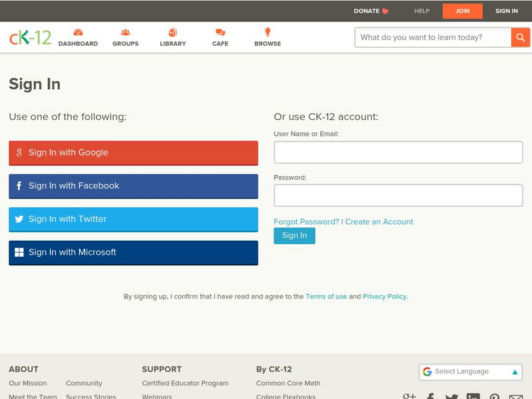
Task: Click the Facebook f icon on the blue button
Action: click(19, 186)
